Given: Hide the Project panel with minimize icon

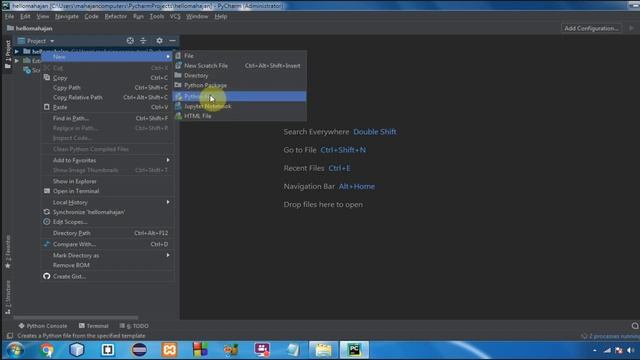Looking at the screenshot, I should (x=173, y=40).
